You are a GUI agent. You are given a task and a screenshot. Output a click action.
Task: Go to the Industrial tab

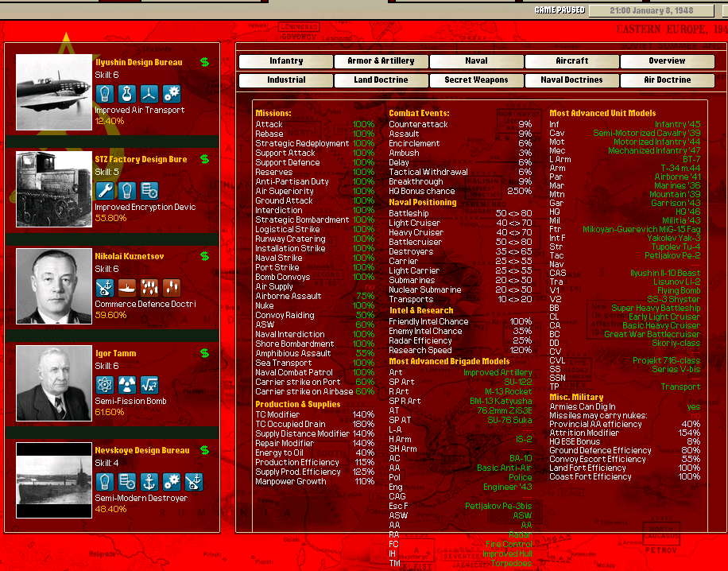(286, 80)
